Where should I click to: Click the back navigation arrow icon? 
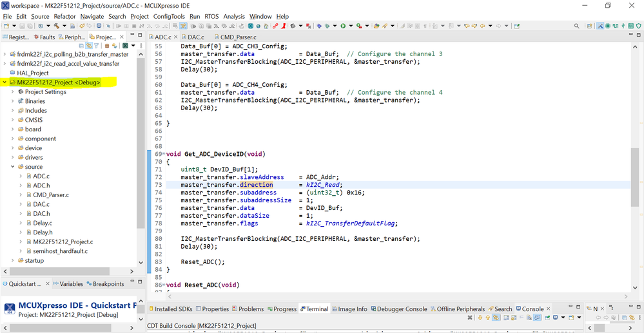(482, 26)
